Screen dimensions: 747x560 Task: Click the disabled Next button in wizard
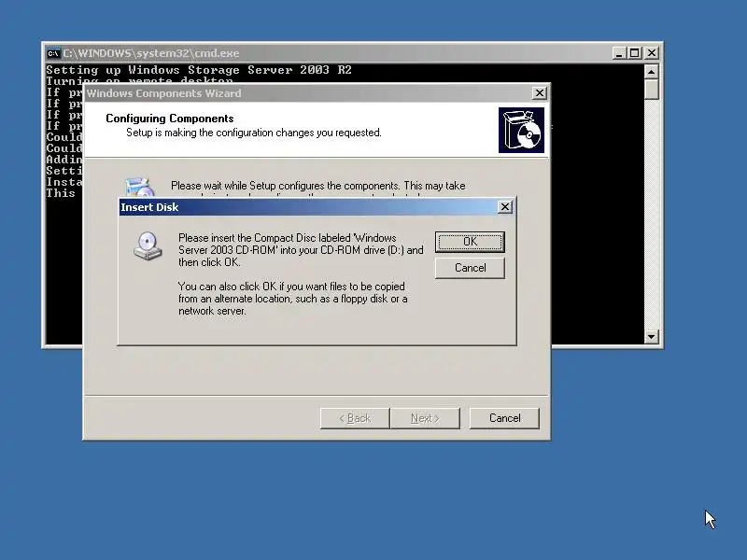pos(425,418)
